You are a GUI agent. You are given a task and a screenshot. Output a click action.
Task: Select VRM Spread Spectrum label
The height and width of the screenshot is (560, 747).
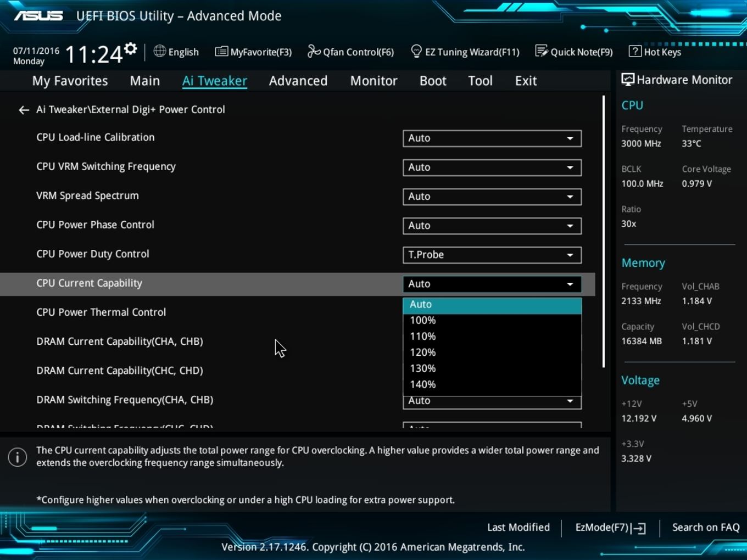click(x=87, y=195)
